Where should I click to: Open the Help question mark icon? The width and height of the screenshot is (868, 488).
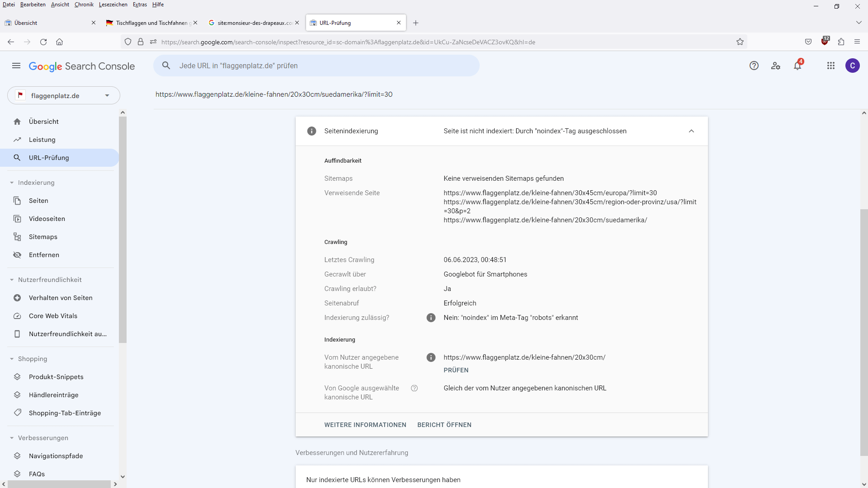[x=754, y=66]
